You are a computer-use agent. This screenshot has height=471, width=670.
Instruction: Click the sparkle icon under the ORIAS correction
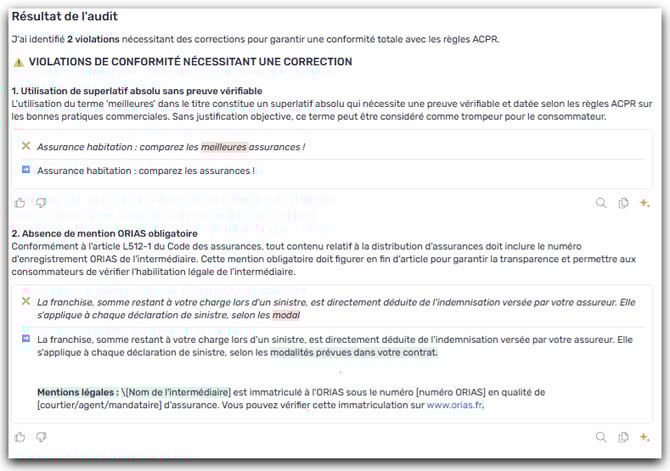pos(645,437)
